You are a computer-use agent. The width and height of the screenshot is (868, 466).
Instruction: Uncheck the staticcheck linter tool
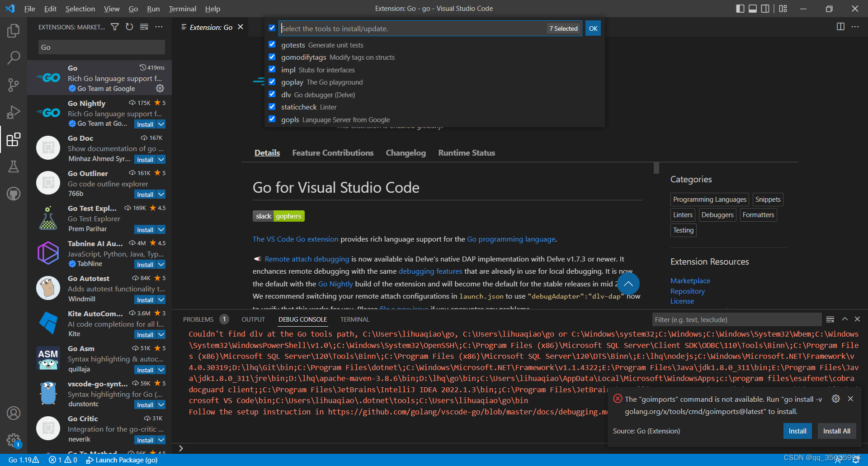point(272,107)
